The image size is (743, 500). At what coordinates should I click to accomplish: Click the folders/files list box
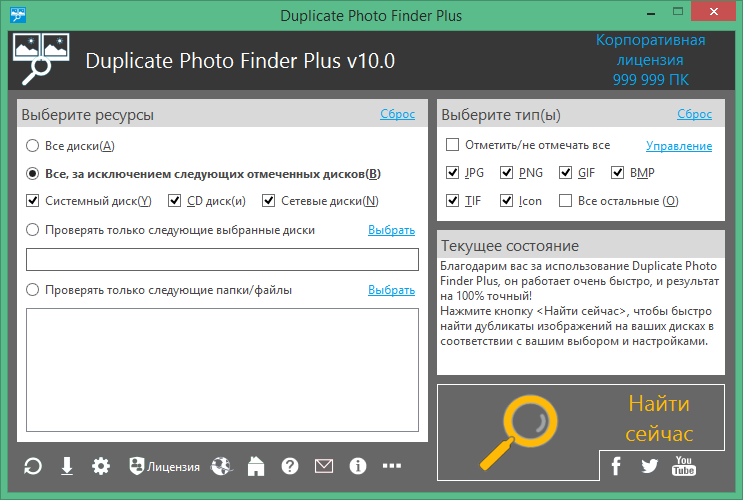[222, 370]
